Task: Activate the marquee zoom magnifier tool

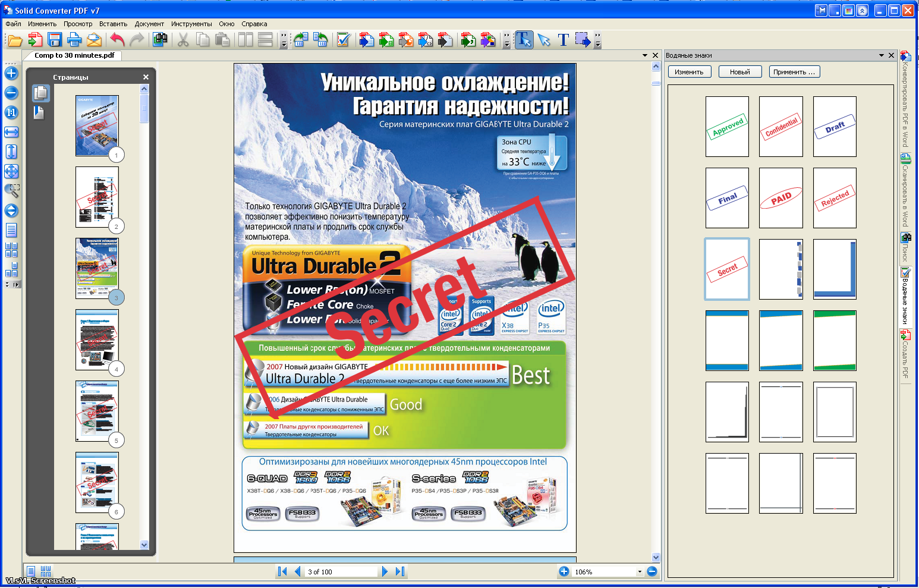Action: [x=11, y=191]
